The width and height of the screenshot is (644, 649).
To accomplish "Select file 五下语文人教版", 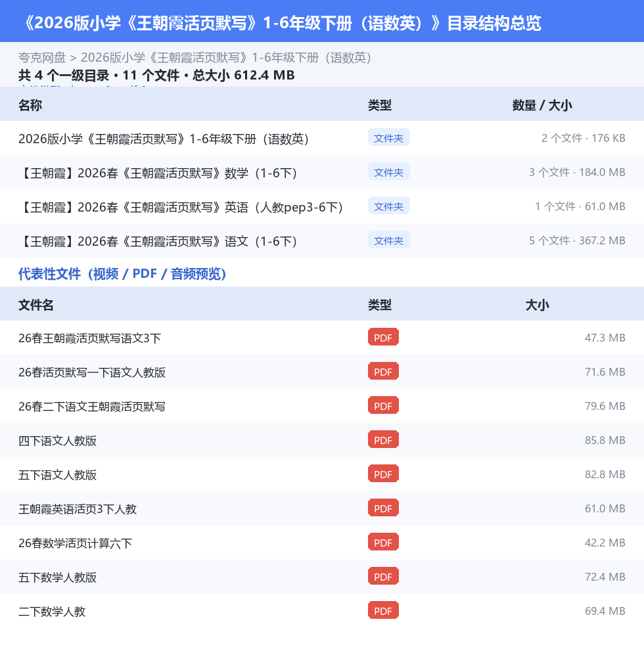I will pyautogui.click(x=322, y=474).
